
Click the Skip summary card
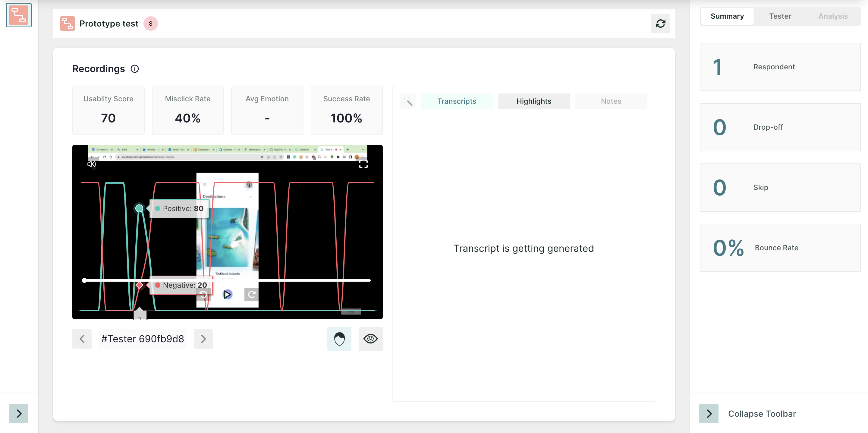click(780, 188)
